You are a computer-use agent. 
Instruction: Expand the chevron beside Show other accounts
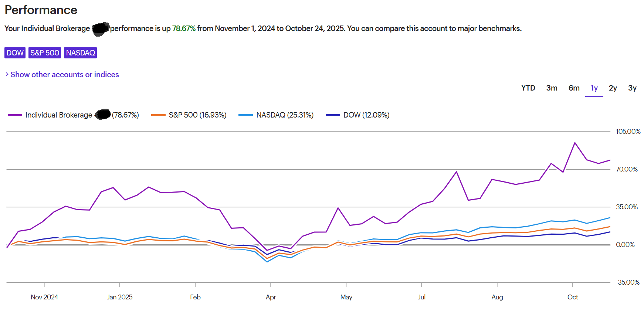coord(7,75)
